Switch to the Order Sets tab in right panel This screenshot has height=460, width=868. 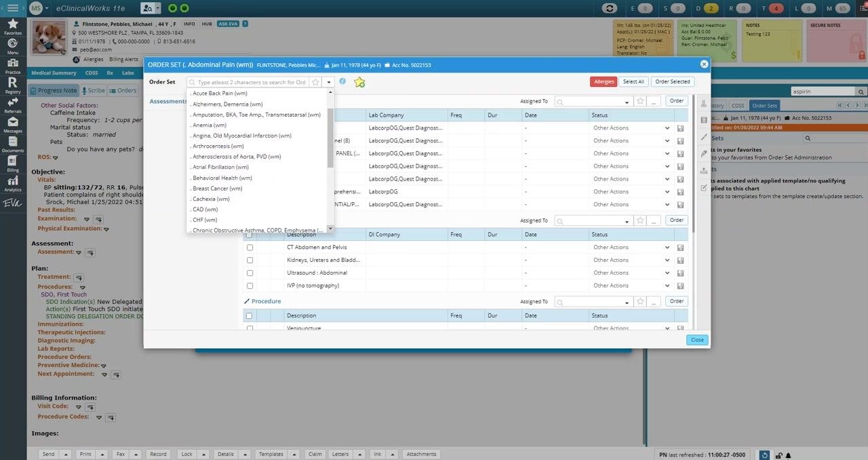(765, 106)
